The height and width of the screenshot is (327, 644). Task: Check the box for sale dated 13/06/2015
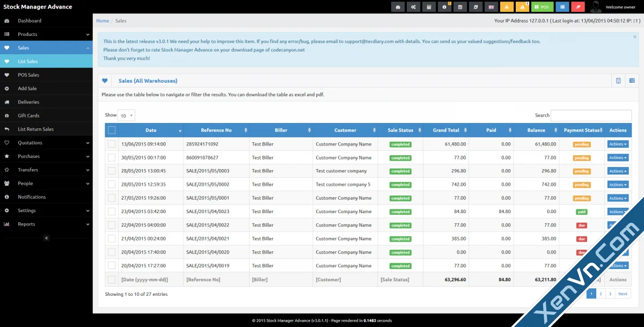(112, 144)
